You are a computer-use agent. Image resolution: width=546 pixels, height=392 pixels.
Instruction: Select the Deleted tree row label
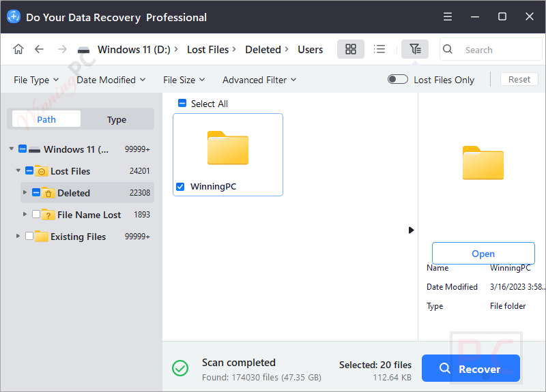(x=74, y=193)
